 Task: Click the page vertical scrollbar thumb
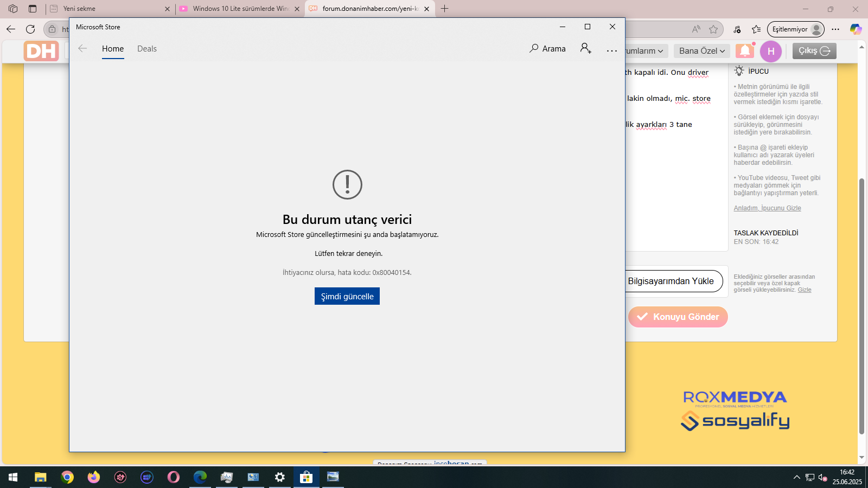tap(861, 306)
